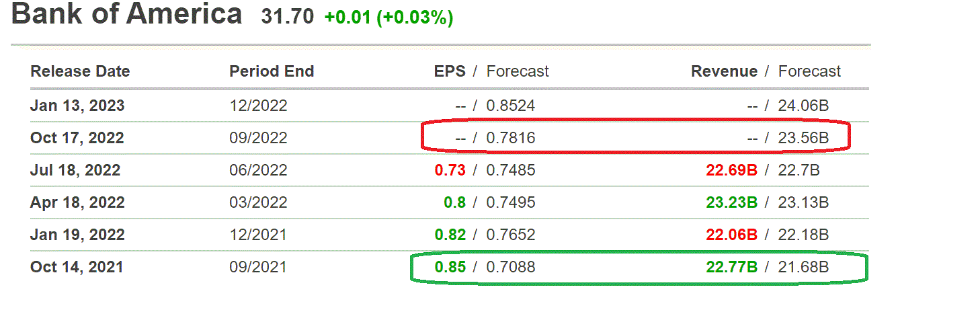Viewport: 980px width, 310px height.
Task: Open the Jul 18, 2022 release row
Action: point(75,170)
